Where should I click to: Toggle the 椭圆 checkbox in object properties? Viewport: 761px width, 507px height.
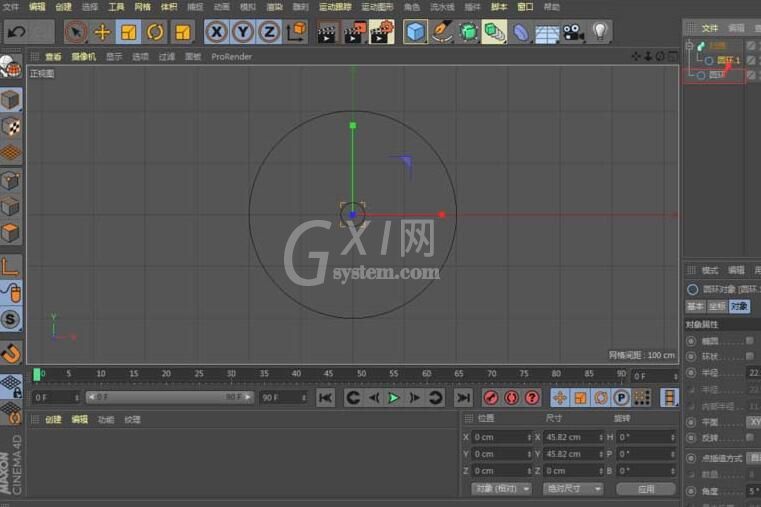click(750, 341)
